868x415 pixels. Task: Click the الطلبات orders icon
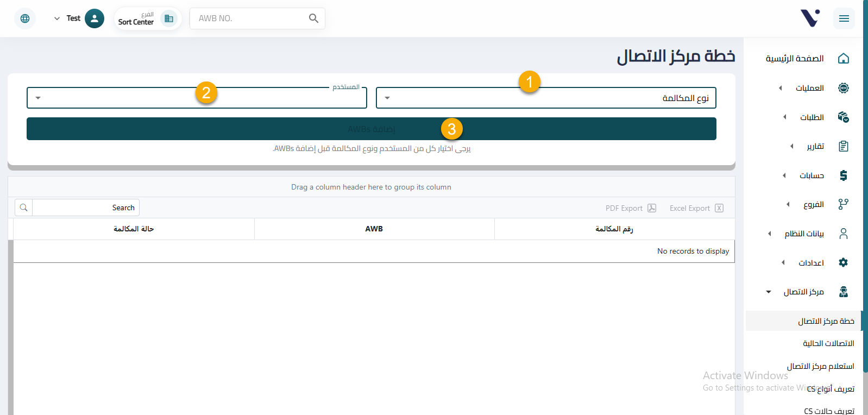844,117
